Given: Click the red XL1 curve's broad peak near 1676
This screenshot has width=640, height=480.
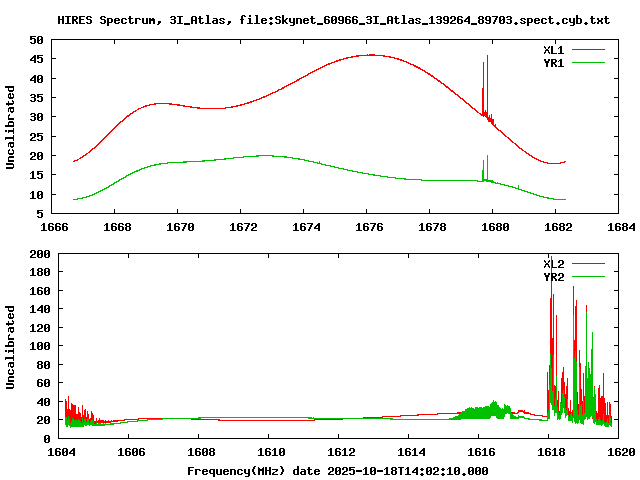Looking at the screenshot, I should [370, 55].
